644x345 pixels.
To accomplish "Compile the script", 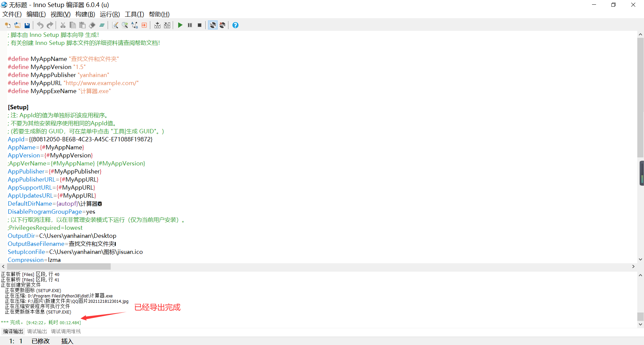I will click(x=157, y=25).
